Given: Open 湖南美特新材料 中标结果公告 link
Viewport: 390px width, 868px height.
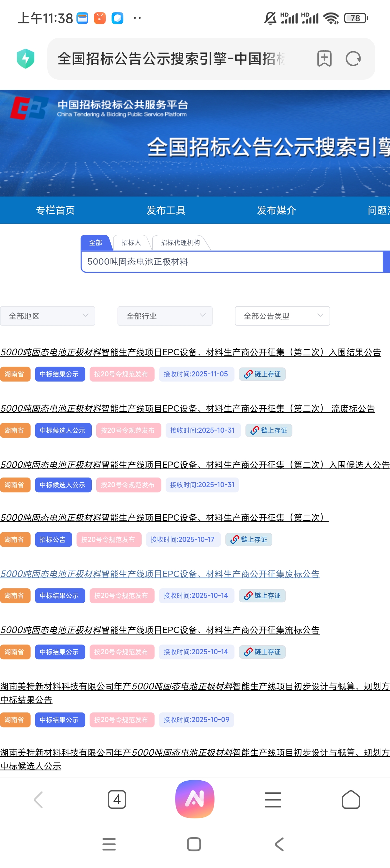Looking at the screenshot, I should coord(195,693).
